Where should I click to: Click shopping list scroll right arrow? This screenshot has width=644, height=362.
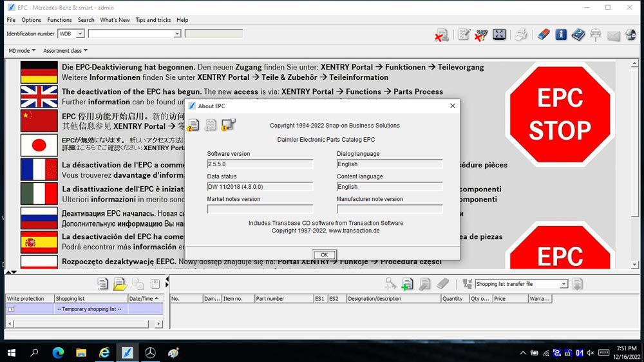tap(158, 324)
